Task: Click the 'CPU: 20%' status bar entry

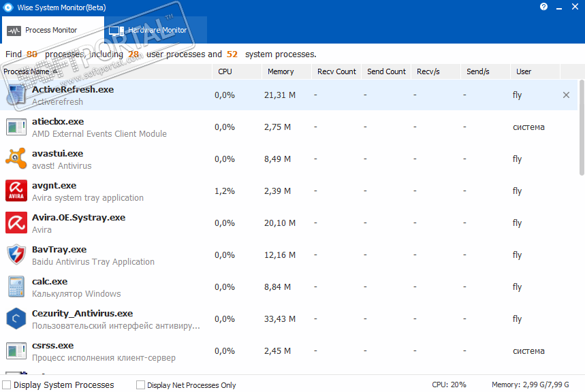Action: click(449, 385)
